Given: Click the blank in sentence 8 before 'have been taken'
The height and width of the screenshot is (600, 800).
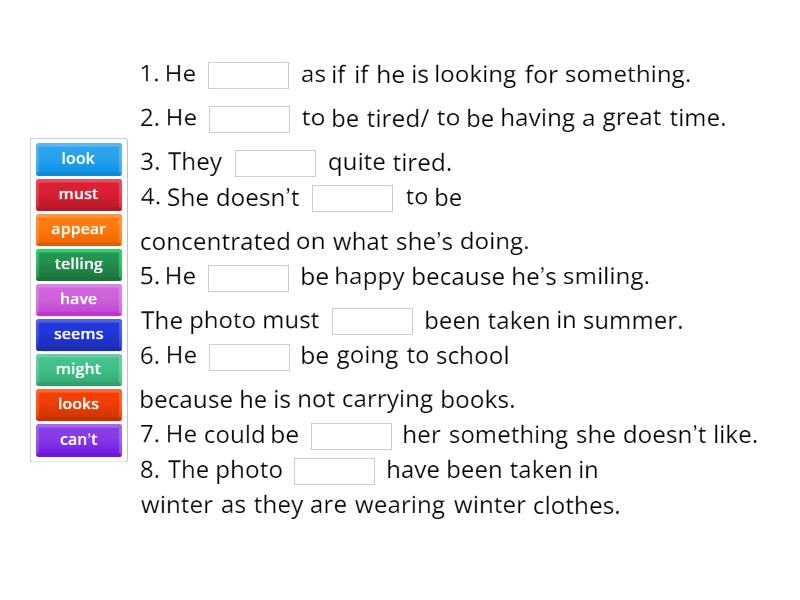Looking at the screenshot, I should tap(334, 471).
